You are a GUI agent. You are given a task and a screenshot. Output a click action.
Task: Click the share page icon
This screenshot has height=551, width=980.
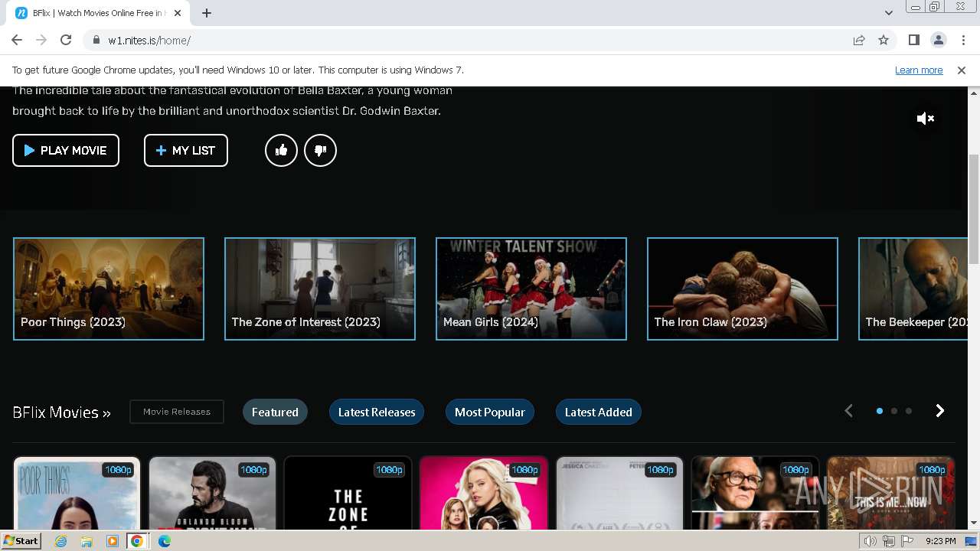click(859, 40)
